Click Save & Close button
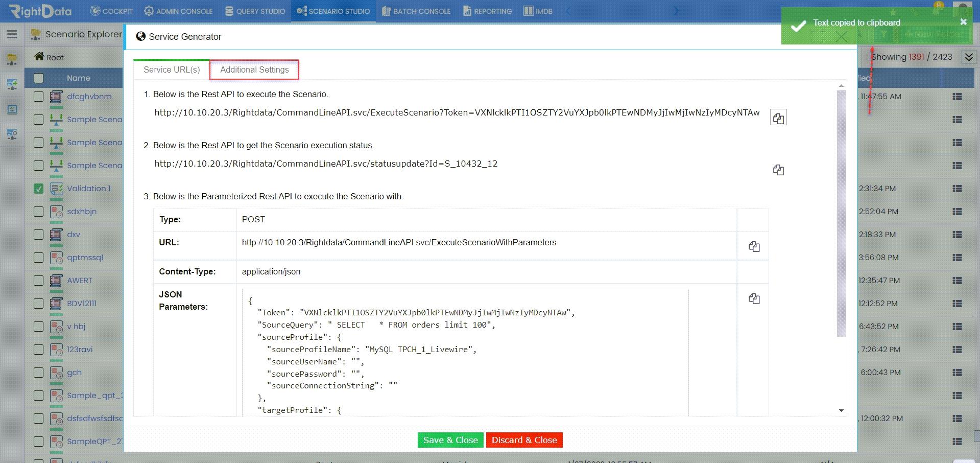This screenshot has width=980, height=463. pos(450,440)
